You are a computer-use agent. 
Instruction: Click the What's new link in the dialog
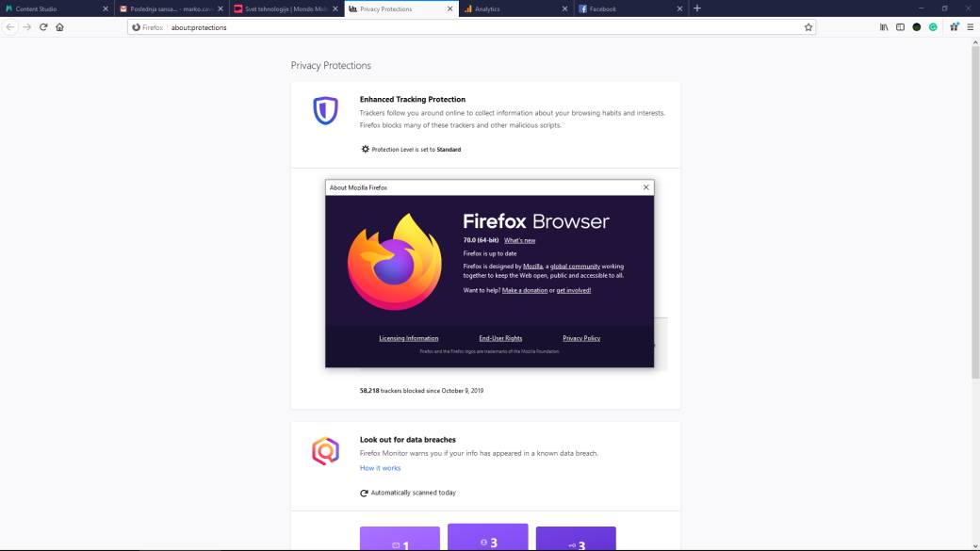[518, 239]
